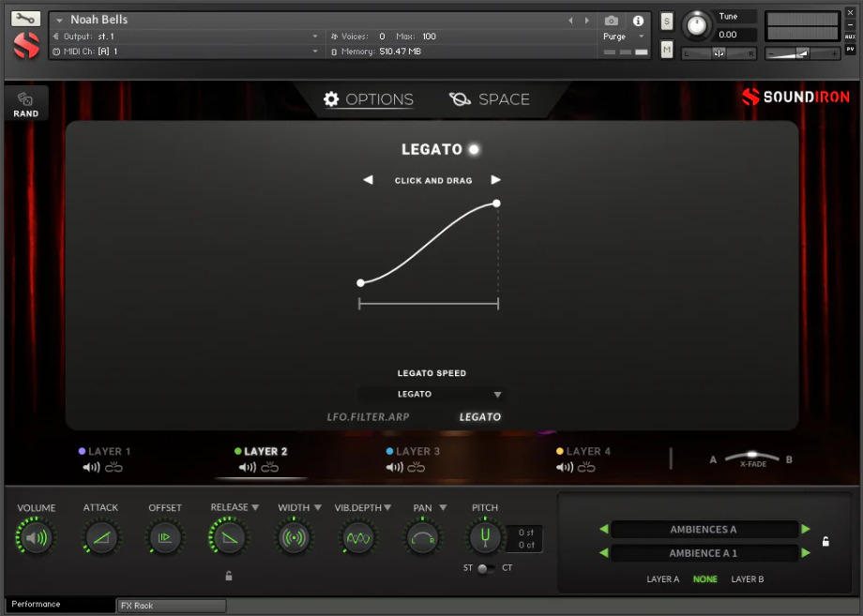Screen dimensions: 863x616
Task: Click the LFO.FILTER.ARP page link
Action: [368, 417]
